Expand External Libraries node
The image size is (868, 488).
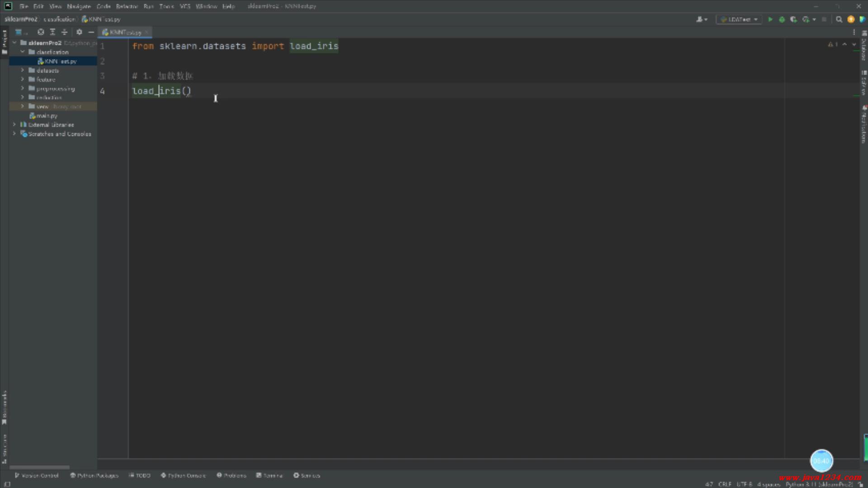coord(14,125)
